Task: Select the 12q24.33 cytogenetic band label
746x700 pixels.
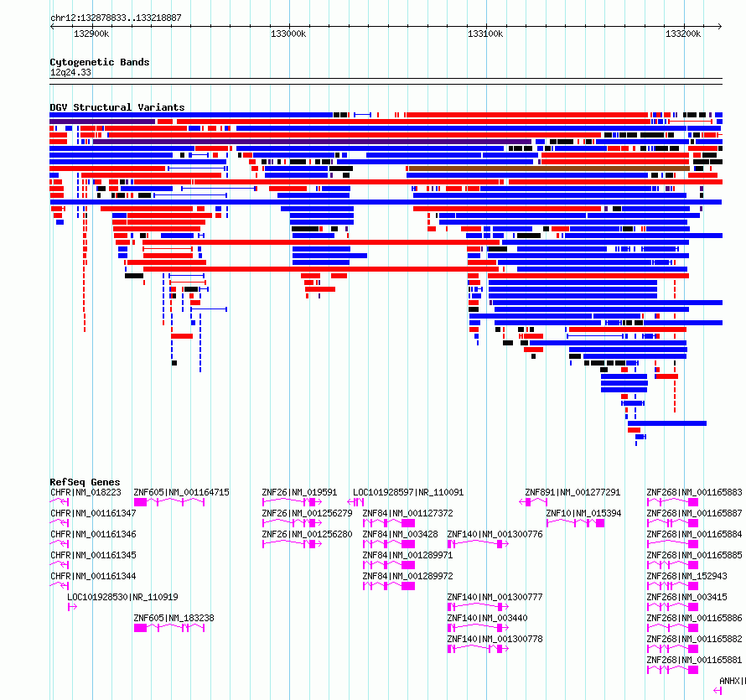Action: coord(70,72)
